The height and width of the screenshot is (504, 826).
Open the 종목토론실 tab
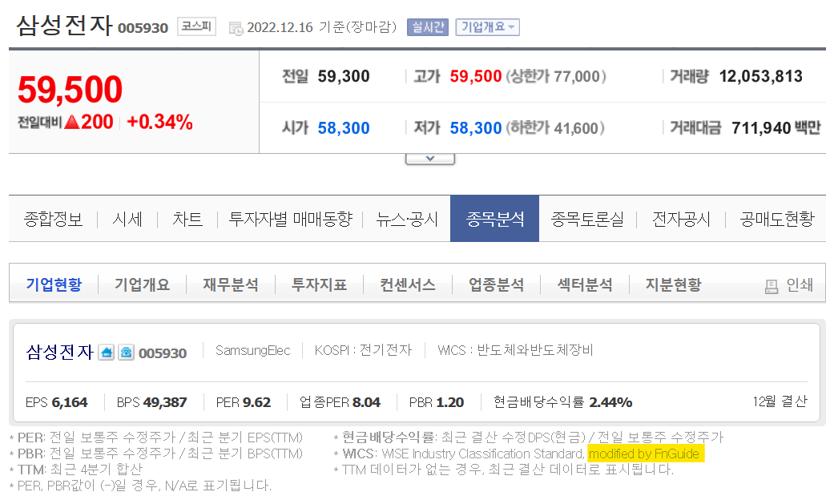(586, 219)
